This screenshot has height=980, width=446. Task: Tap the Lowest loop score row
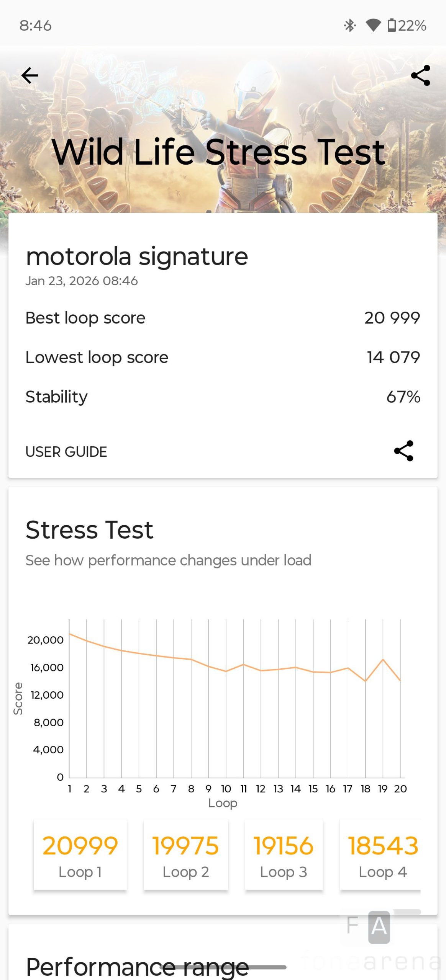pos(223,357)
